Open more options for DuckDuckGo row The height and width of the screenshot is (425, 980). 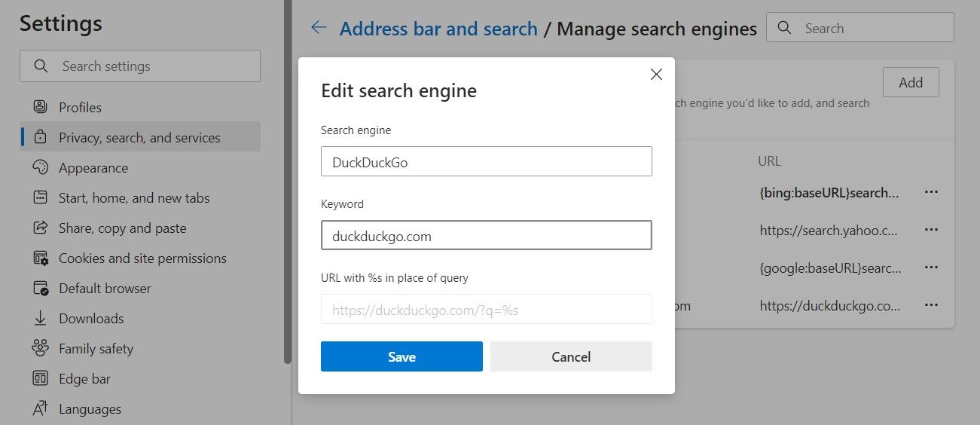click(931, 305)
